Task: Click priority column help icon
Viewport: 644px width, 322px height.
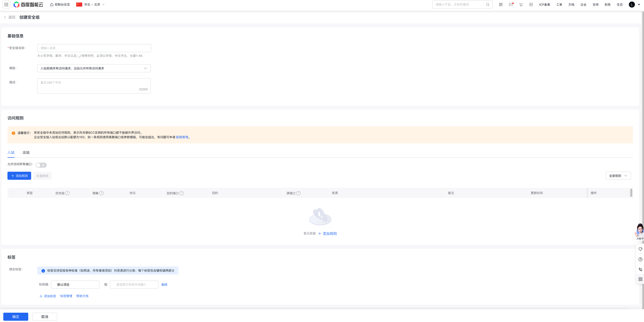Action: (x=67, y=193)
